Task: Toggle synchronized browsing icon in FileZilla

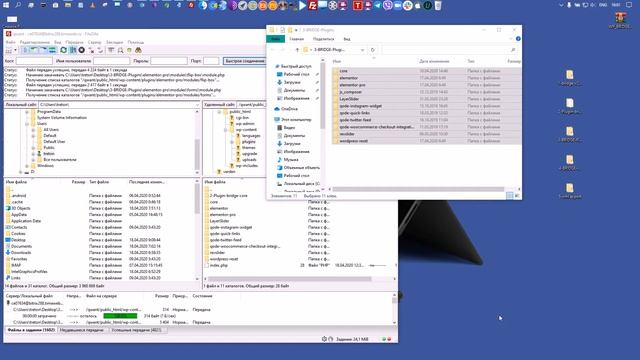Action: [x=129, y=50]
